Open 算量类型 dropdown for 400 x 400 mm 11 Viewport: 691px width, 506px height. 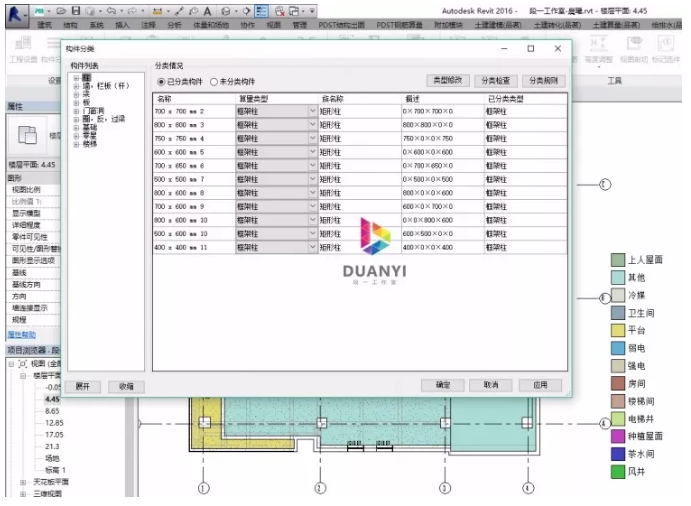pyautogui.click(x=312, y=247)
